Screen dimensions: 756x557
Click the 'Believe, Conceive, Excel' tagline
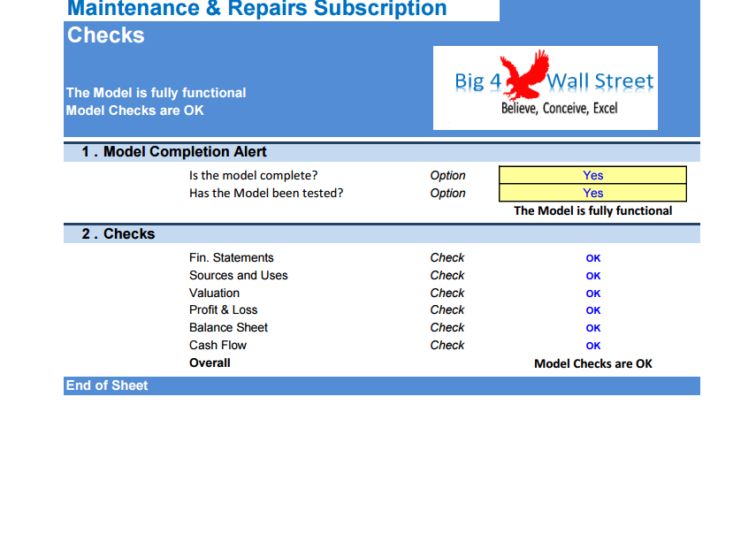(x=560, y=108)
